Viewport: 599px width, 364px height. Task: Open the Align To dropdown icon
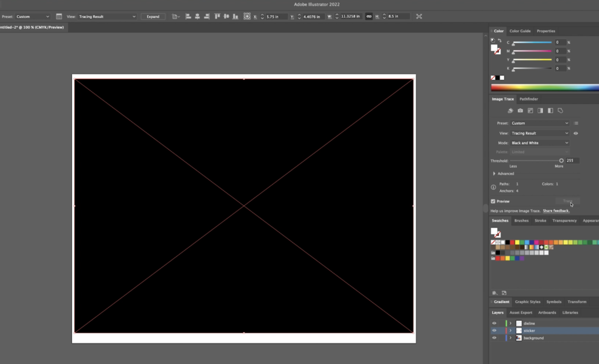(175, 16)
